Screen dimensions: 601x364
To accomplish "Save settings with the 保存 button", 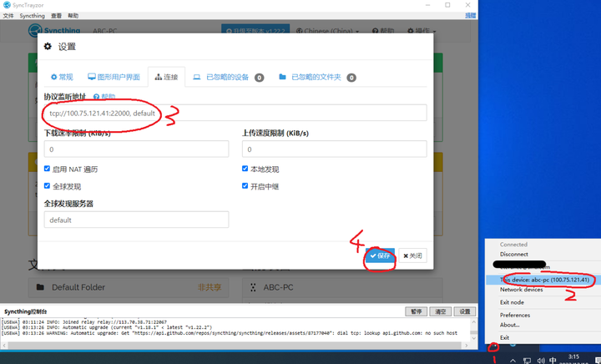I will tap(380, 255).
